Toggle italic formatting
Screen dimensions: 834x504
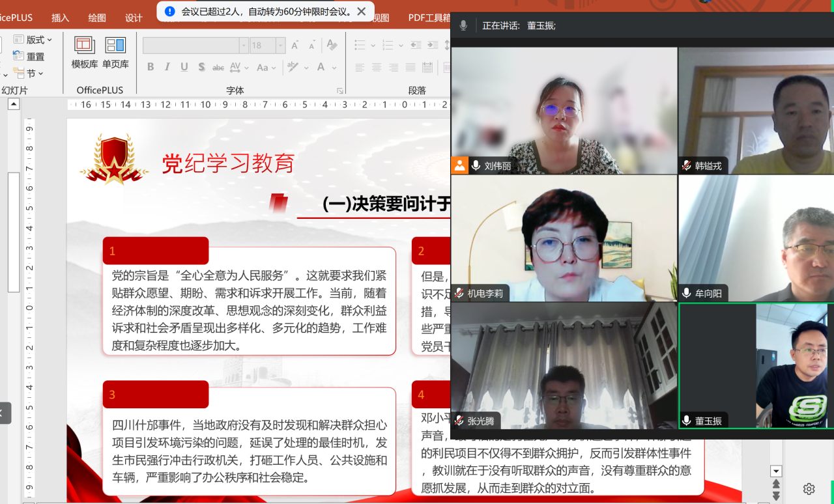click(167, 67)
